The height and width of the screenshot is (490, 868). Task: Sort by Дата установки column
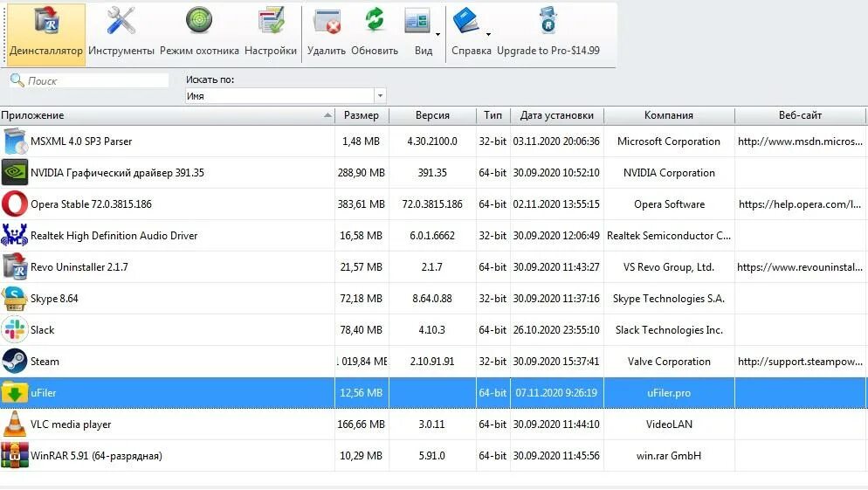[x=557, y=115]
